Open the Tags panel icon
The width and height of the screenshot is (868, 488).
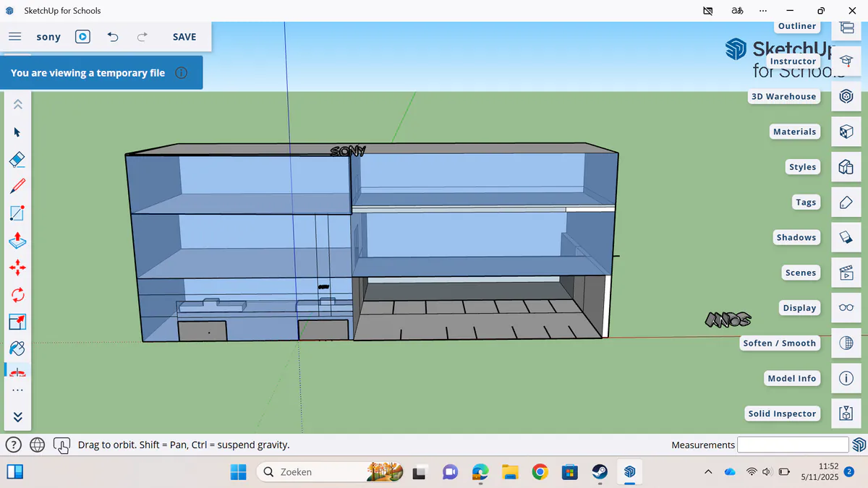(846, 202)
